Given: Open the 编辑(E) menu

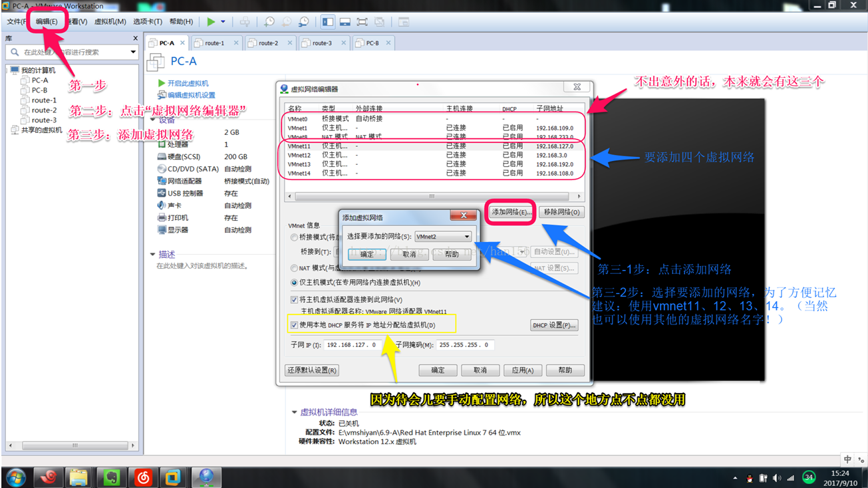Looking at the screenshot, I should click(x=47, y=22).
